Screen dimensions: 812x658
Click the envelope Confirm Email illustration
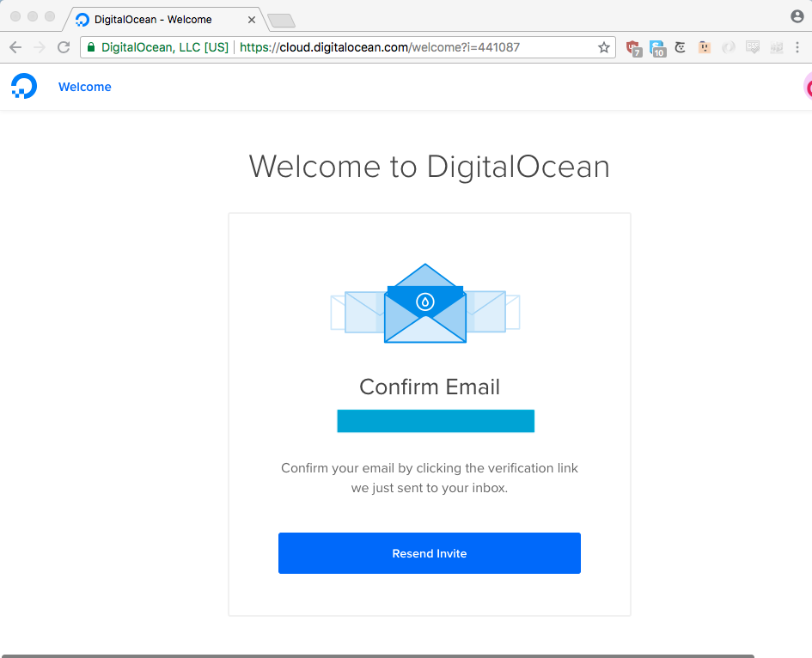[x=425, y=303]
